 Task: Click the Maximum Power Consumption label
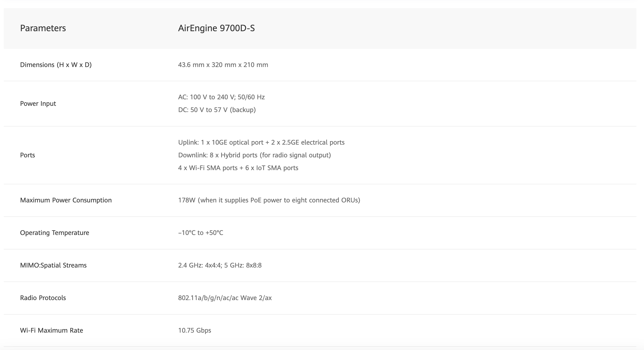click(66, 200)
